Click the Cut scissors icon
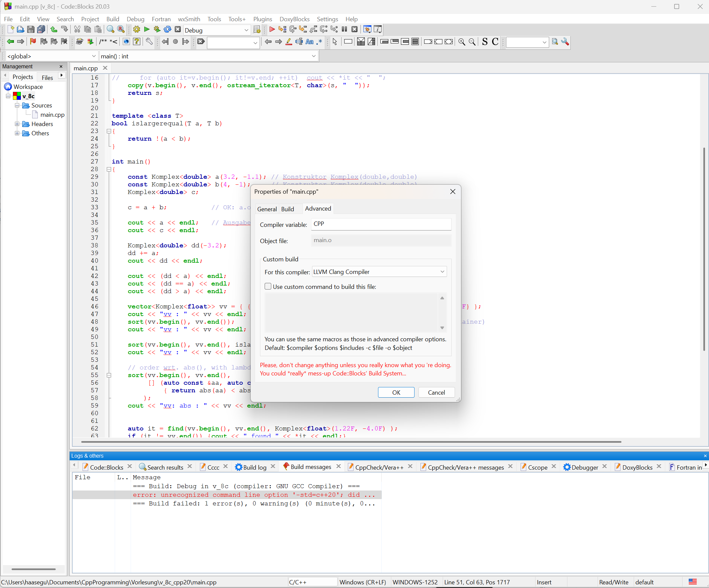This screenshot has height=588, width=709. (x=77, y=30)
